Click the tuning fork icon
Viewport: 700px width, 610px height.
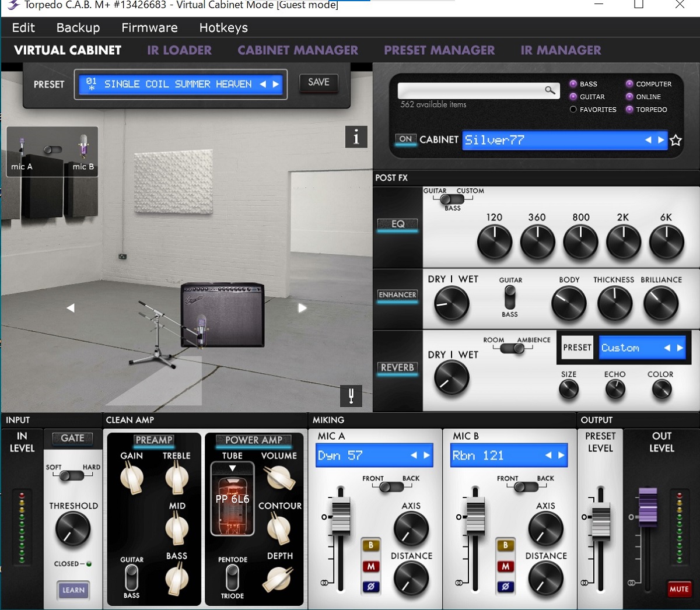pyautogui.click(x=351, y=396)
